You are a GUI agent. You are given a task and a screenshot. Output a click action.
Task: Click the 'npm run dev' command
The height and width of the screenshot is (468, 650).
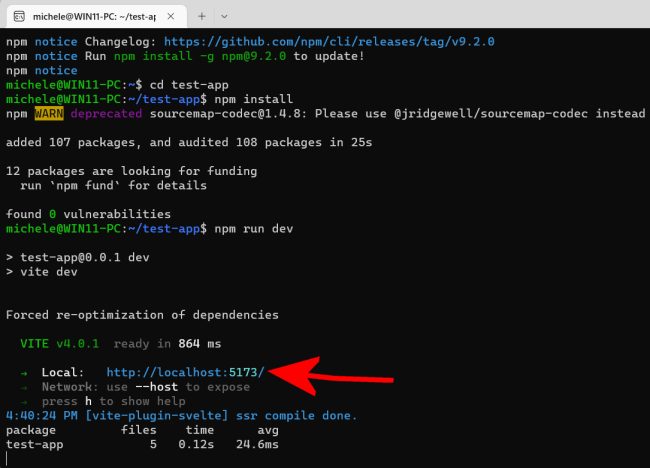pyautogui.click(x=254, y=228)
